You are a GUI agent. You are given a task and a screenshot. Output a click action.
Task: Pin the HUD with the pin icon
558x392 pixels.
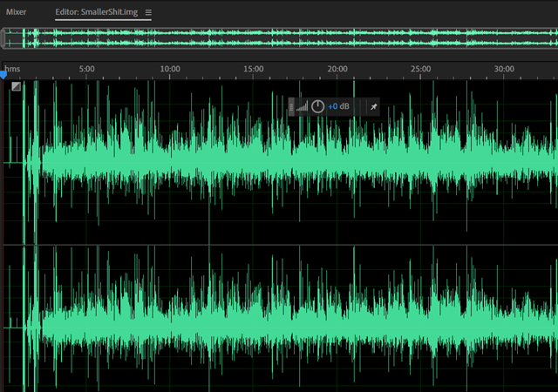pos(374,107)
